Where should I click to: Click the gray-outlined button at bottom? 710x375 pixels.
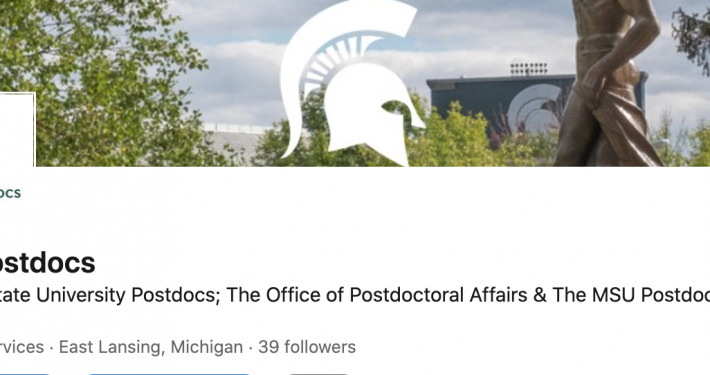318,374
